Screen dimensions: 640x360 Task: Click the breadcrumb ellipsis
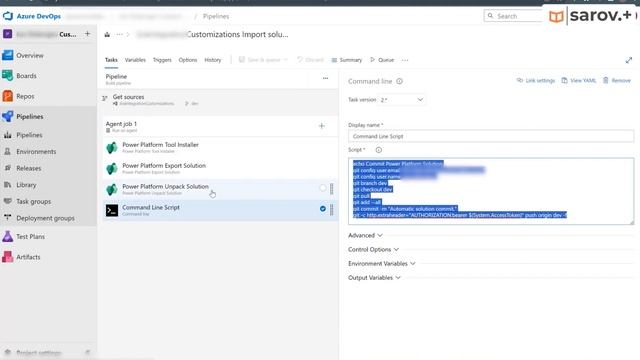119,34
